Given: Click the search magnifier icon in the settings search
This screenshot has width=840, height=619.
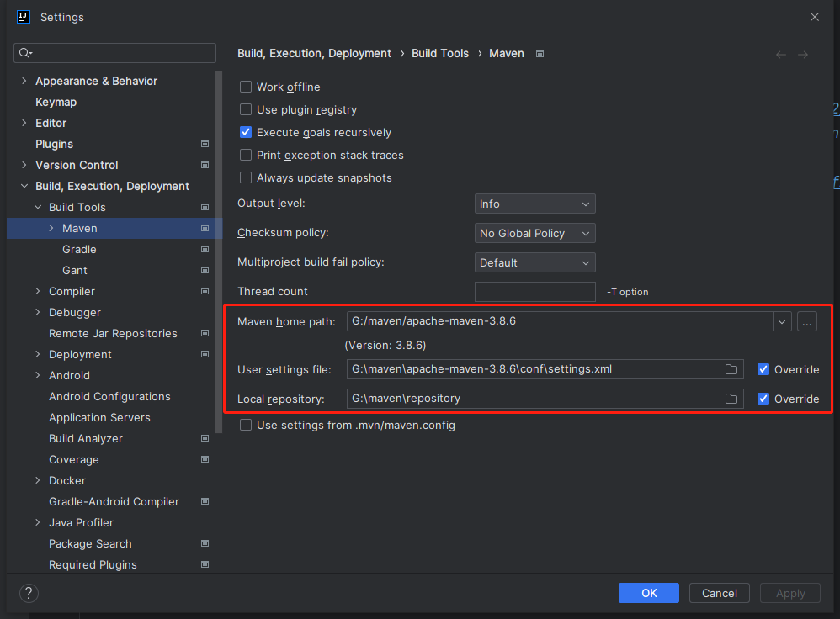Looking at the screenshot, I should (25, 52).
